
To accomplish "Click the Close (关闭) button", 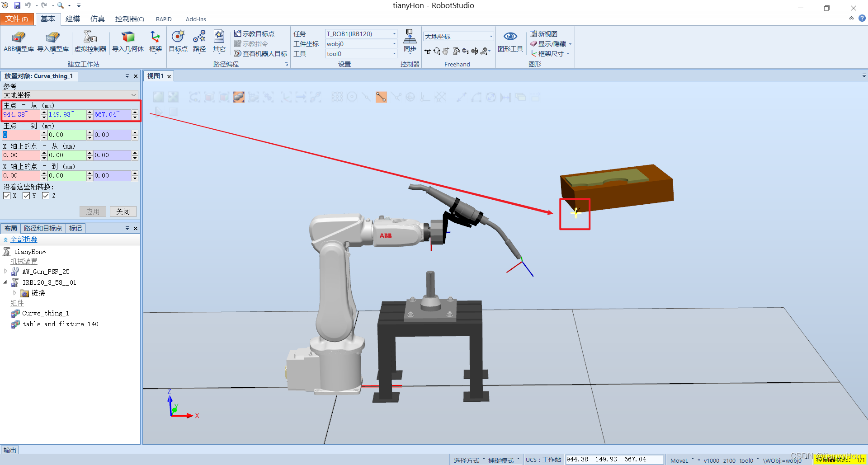I will (123, 211).
